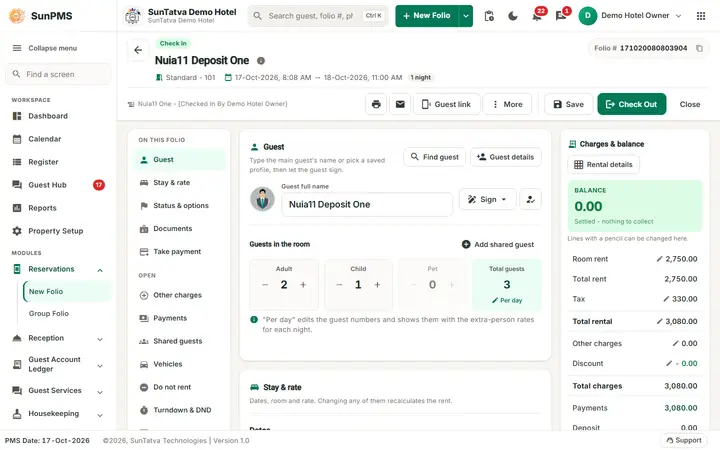Increase the Child count with the plus
Screen dimensions: 720x450
tap(377, 285)
